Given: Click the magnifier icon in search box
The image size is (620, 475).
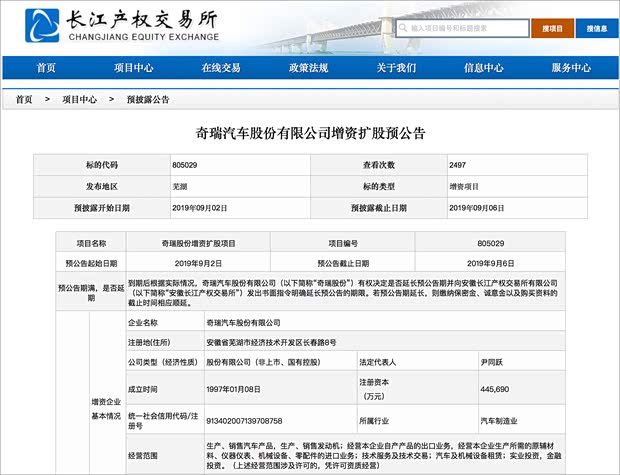Looking at the screenshot, I should tap(402, 29).
